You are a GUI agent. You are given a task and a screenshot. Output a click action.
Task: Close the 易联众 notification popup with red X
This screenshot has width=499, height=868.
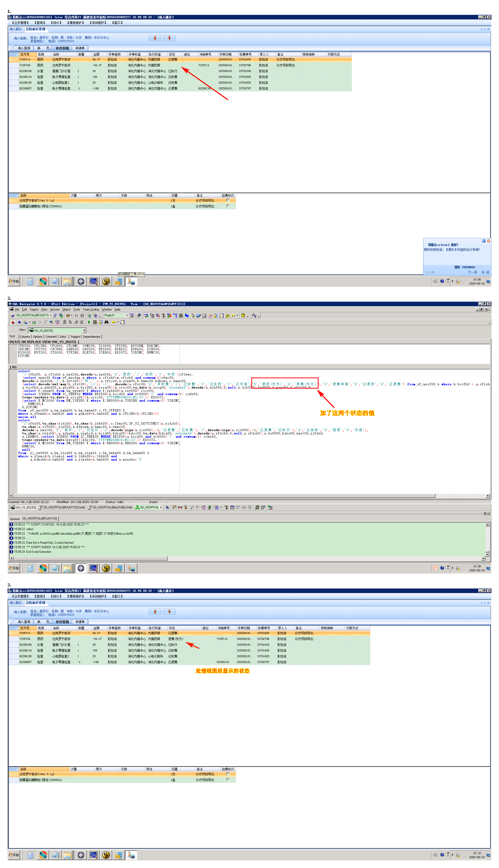(488, 241)
